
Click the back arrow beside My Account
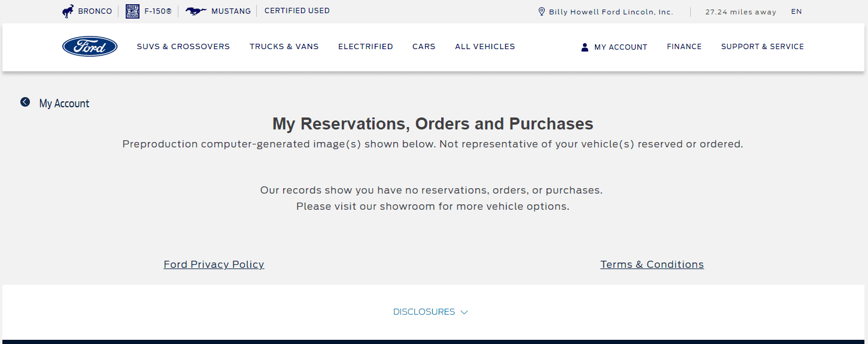tap(25, 102)
